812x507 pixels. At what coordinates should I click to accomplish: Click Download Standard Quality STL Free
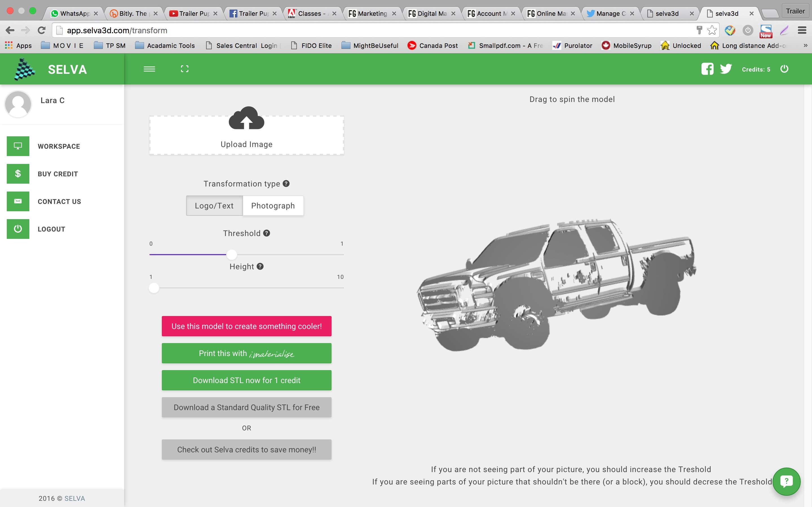[246, 407]
